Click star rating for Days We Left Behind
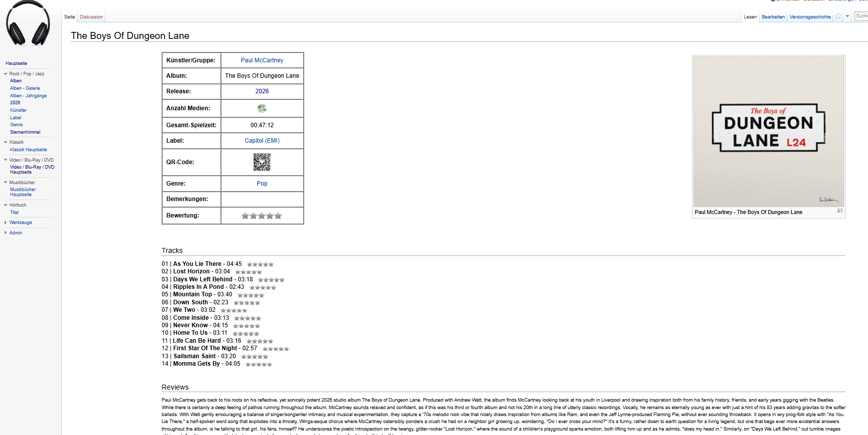 pyautogui.click(x=271, y=280)
